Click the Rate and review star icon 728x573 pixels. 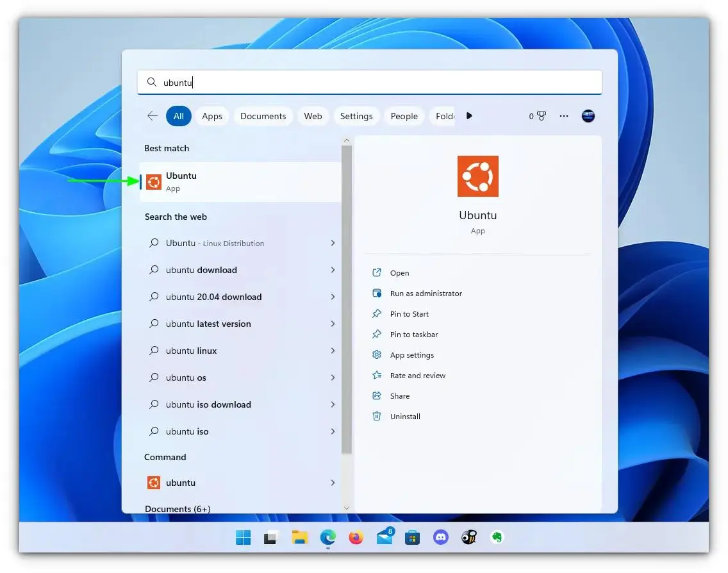click(377, 375)
